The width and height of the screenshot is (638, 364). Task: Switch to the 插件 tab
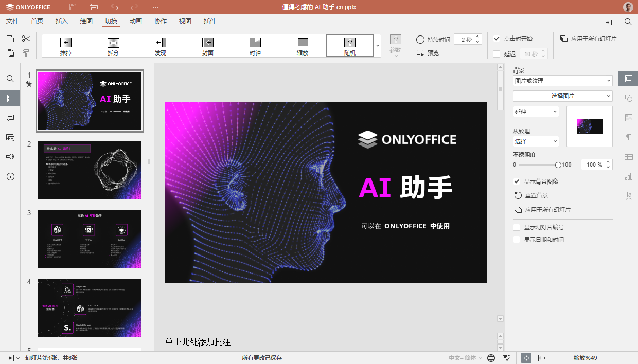click(210, 21)
